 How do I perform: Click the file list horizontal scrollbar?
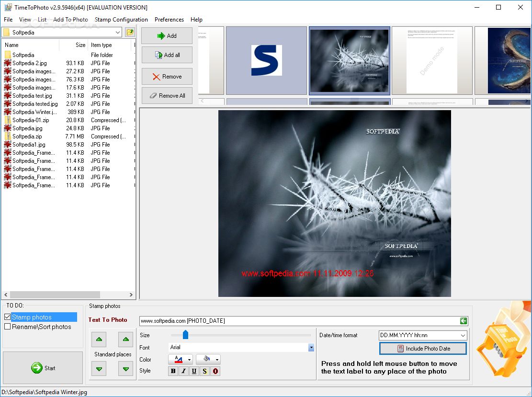pyautogui.click(x=55, y=295)
